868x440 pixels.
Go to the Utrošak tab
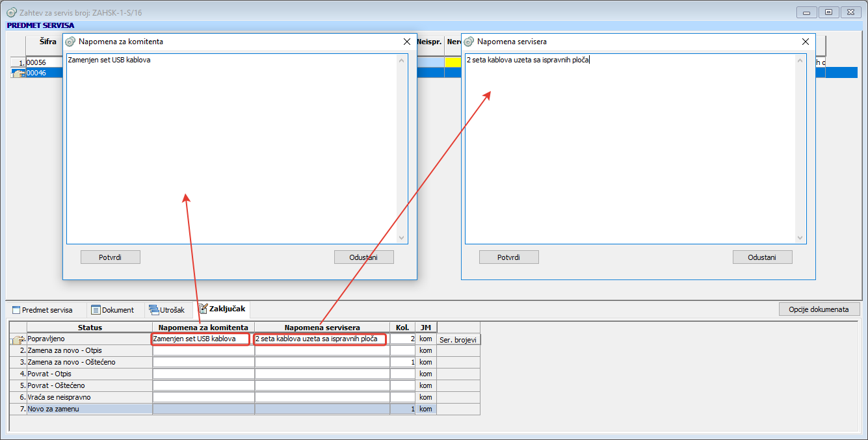167,310
